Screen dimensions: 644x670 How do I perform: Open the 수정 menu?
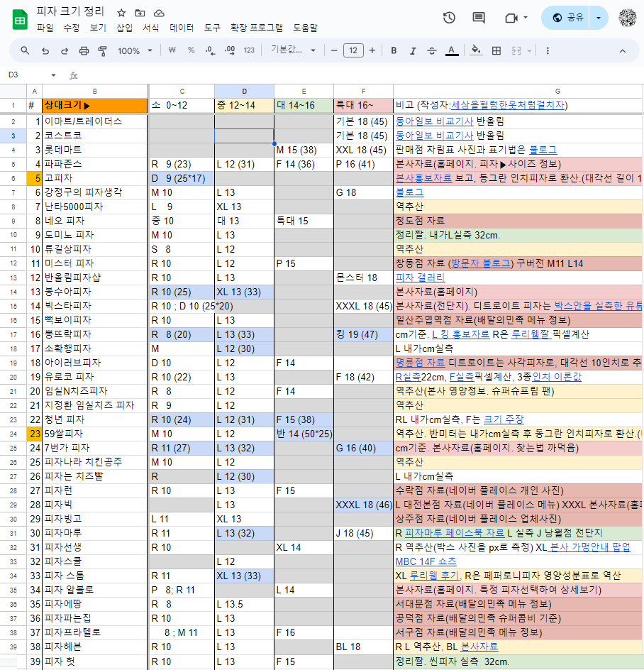coord(72,28)
